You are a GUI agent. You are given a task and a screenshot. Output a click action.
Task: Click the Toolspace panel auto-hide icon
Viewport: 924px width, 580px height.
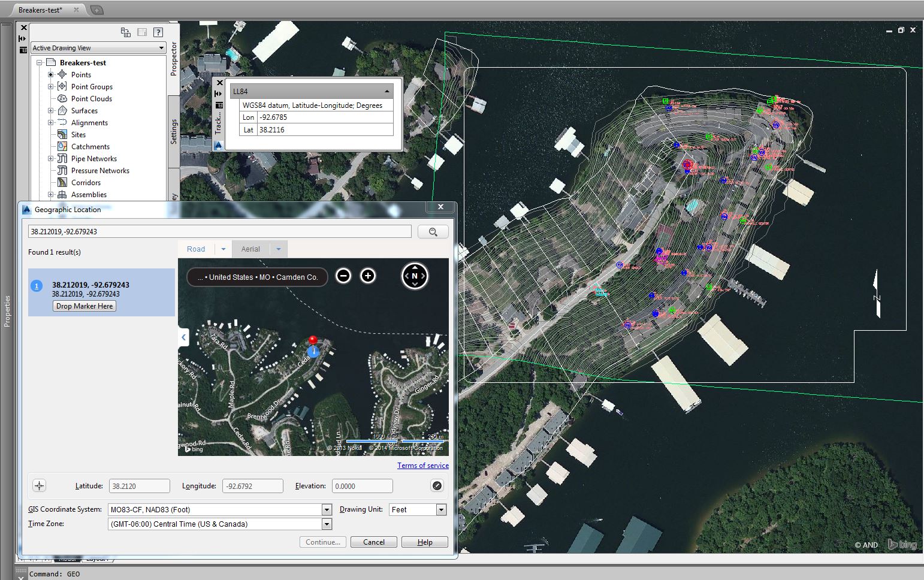coord(23,38)
